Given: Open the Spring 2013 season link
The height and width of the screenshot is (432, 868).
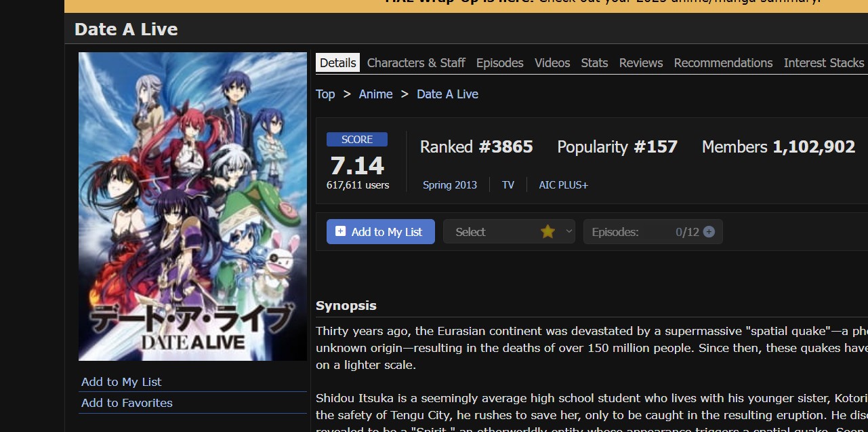Looking at the screenshot, I should pyautogui.click(x=450, y=185).
